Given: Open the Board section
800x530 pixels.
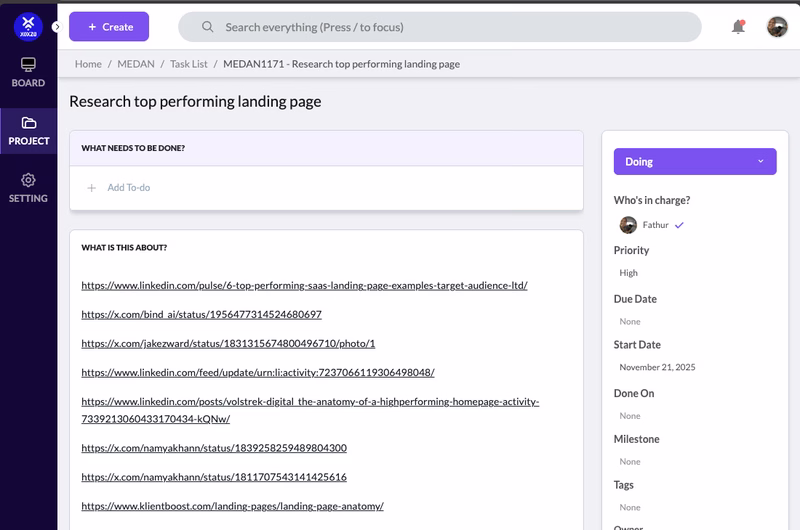Looking at the screenshot, I should pyautogui.click(x=28, y=72).
